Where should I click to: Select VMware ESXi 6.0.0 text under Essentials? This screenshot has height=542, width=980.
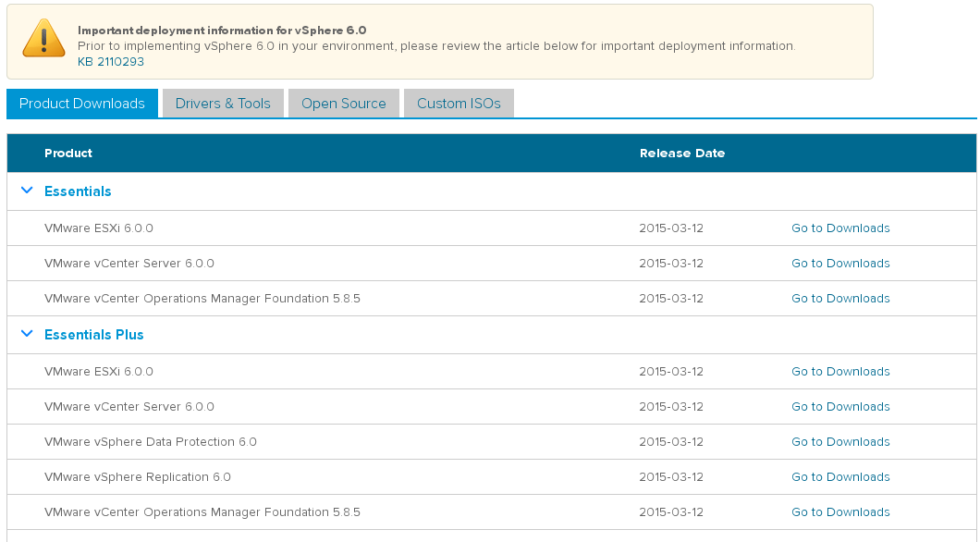pos(99,228)
